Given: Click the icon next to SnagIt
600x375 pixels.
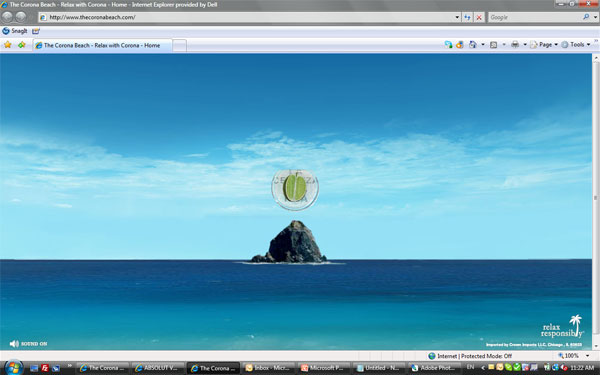Looking at the screenshot, I should tap(36, 31).
